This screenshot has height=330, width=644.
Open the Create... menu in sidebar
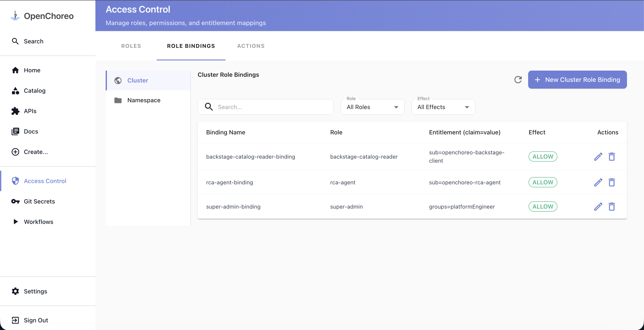[36, 152]
